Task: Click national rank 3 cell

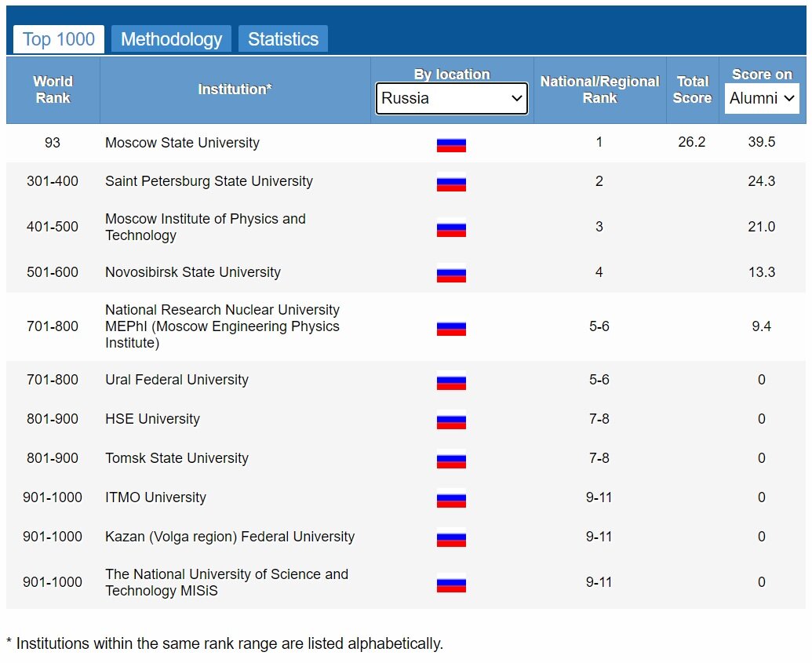Action: pyautogui.click(x=599, y=227)
